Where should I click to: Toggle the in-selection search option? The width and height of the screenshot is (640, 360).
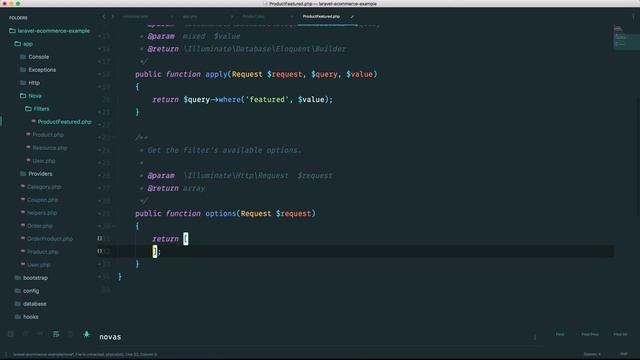tap(71, 334)
